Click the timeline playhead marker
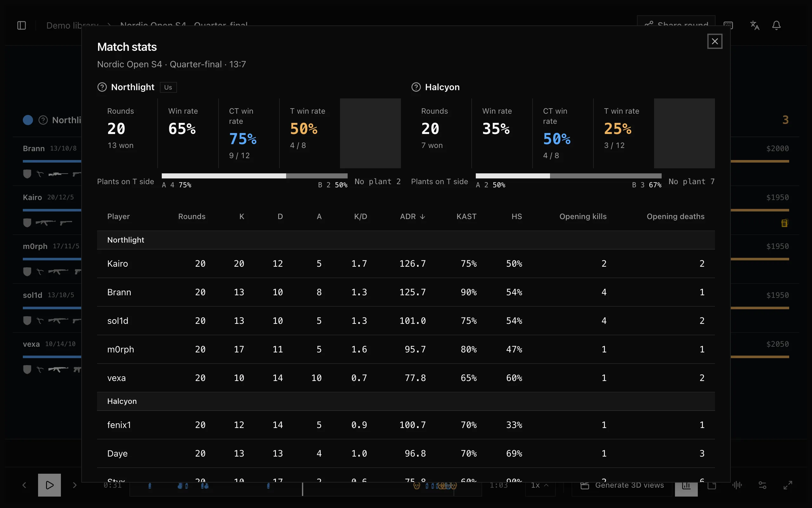The height and width of the screenshot is (508, 812). click(303, 489)
